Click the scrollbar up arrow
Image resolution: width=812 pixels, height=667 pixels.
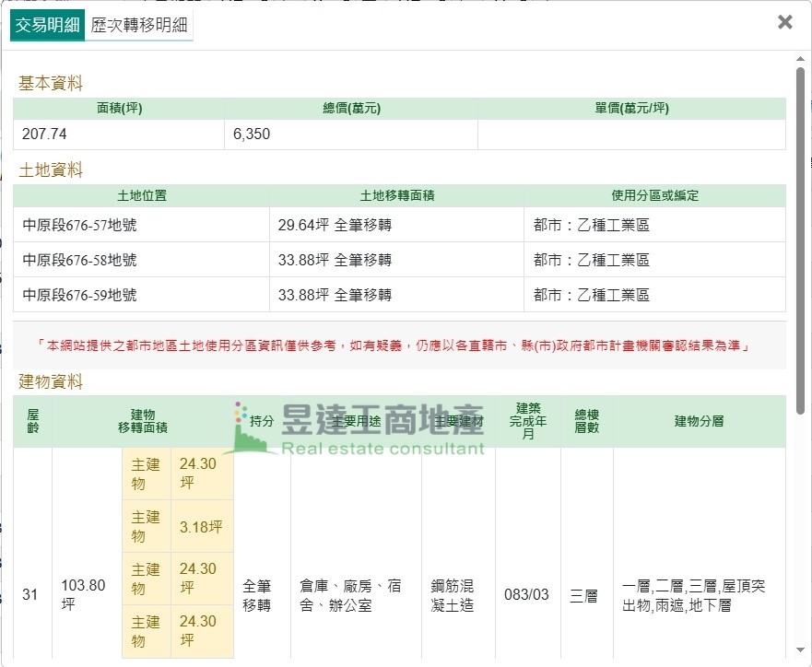pos(800,60)
